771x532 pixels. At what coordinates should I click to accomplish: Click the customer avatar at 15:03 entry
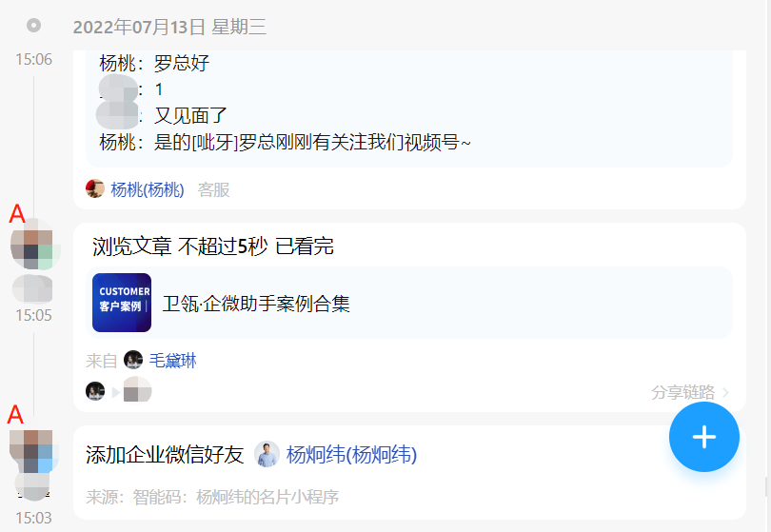[x=33, y=451]
